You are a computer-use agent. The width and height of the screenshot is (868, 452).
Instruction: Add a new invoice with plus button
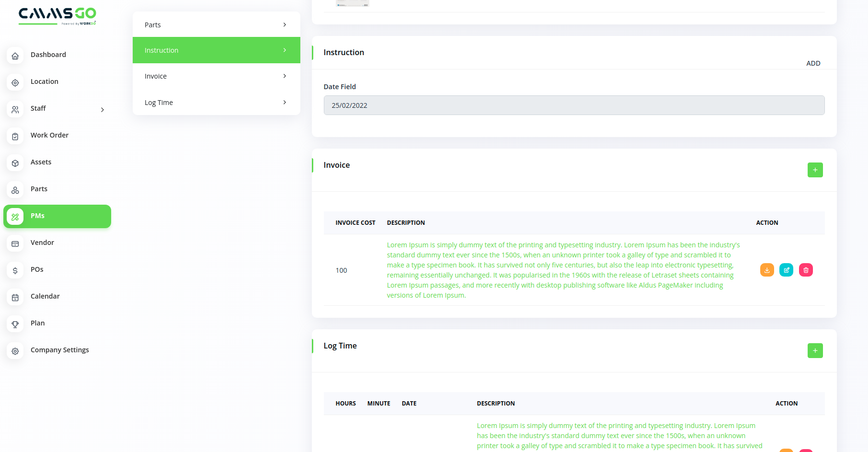815,170
